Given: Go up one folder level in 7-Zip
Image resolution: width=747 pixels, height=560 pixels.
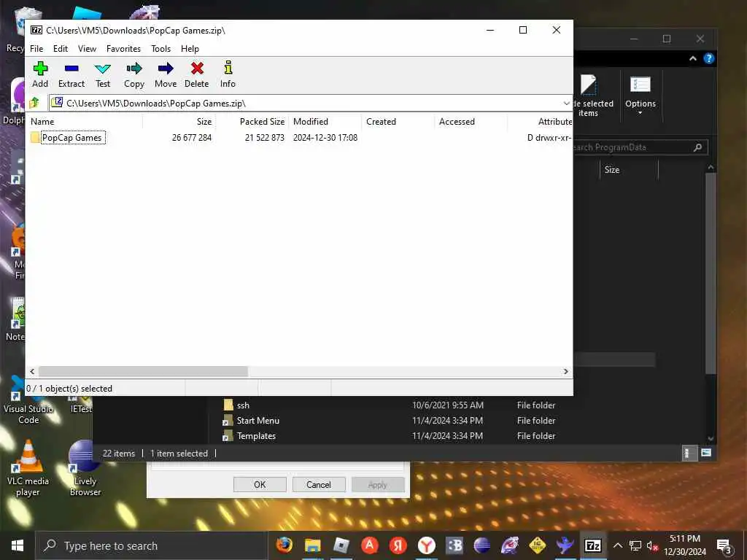Looking at the screenshot, I should (34, 102).
